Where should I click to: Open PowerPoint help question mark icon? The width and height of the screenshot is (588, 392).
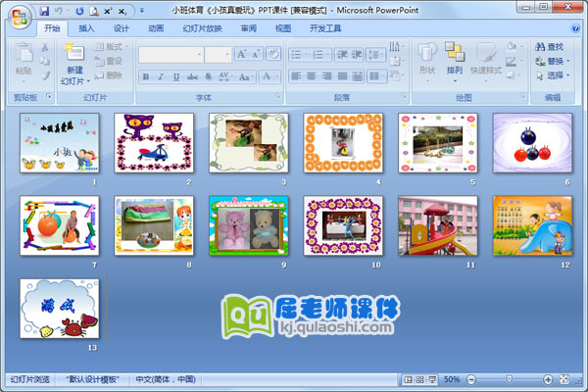575,28
